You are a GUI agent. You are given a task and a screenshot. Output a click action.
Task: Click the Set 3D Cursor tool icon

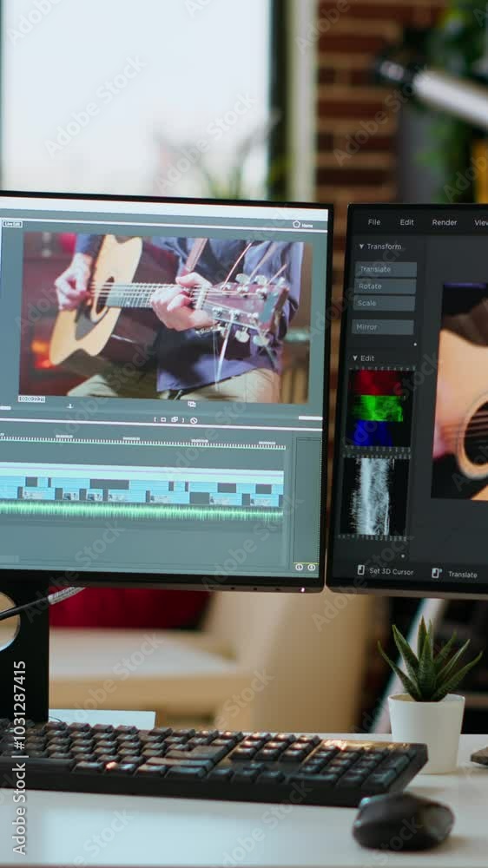pyautogui.click(x=360, y=571)
